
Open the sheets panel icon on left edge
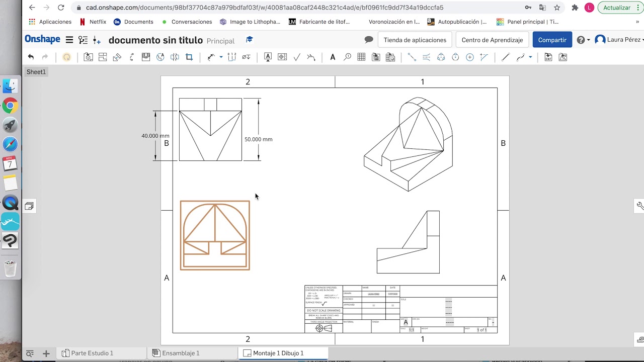coord(29,206)
